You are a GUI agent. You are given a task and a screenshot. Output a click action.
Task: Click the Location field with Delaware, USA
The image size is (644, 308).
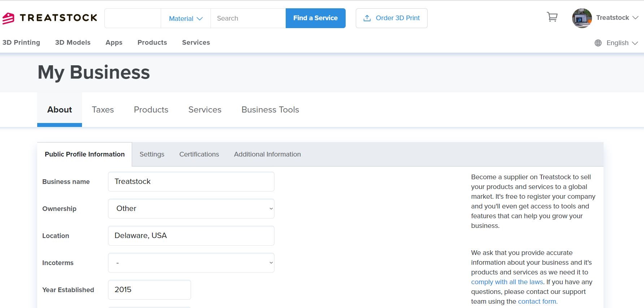[x=191, y=236]
